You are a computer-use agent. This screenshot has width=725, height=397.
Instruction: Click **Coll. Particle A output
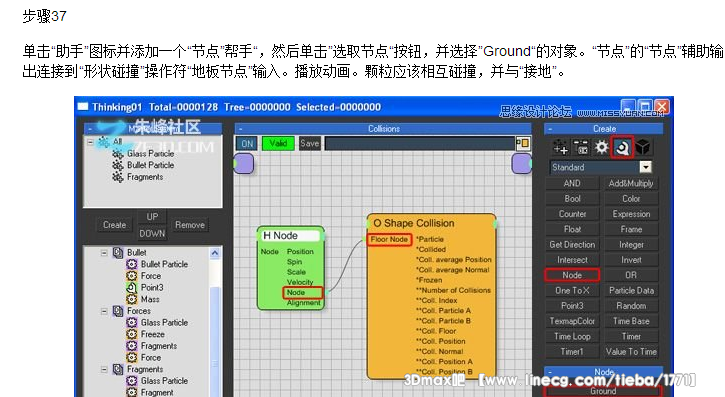pyautogui.click(x=443, y=311)
